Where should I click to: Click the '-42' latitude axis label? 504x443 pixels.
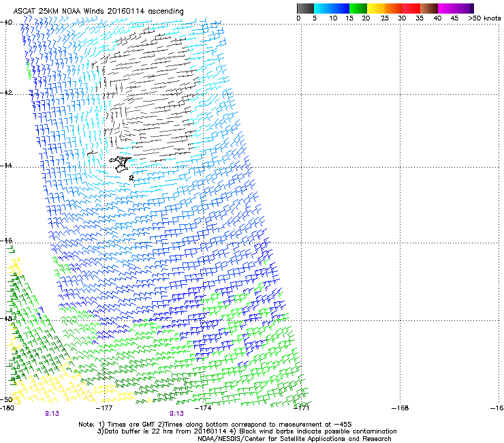point(6,93)
